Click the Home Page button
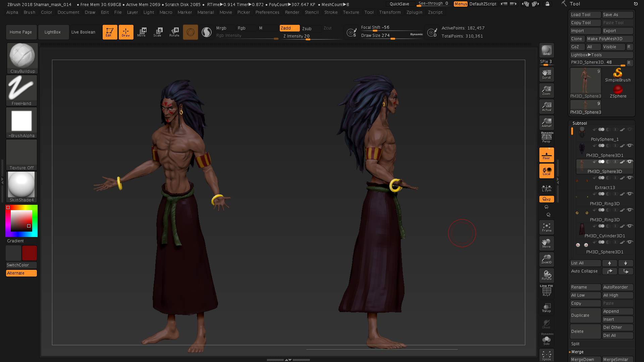Viewport: 644px width, 362px height. click(x=21, y=32)
